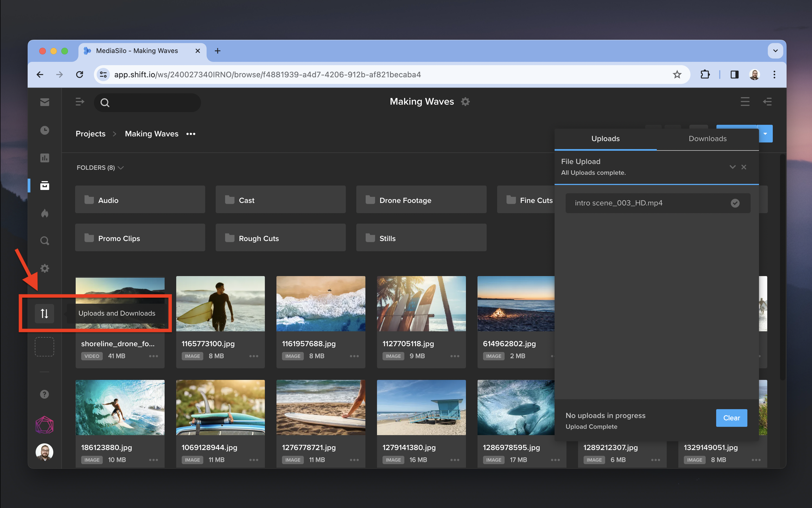Click the purple polygon app logo

coord(44,425)
